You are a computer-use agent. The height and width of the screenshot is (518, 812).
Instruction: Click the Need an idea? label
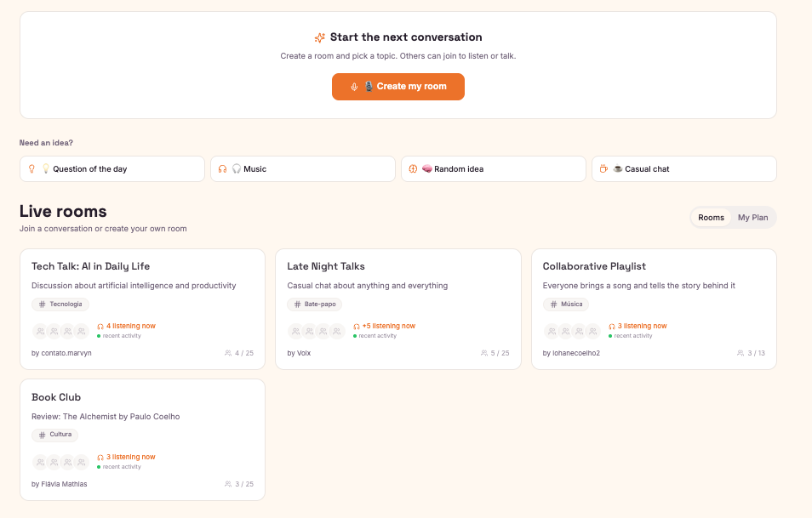(46, 143)
